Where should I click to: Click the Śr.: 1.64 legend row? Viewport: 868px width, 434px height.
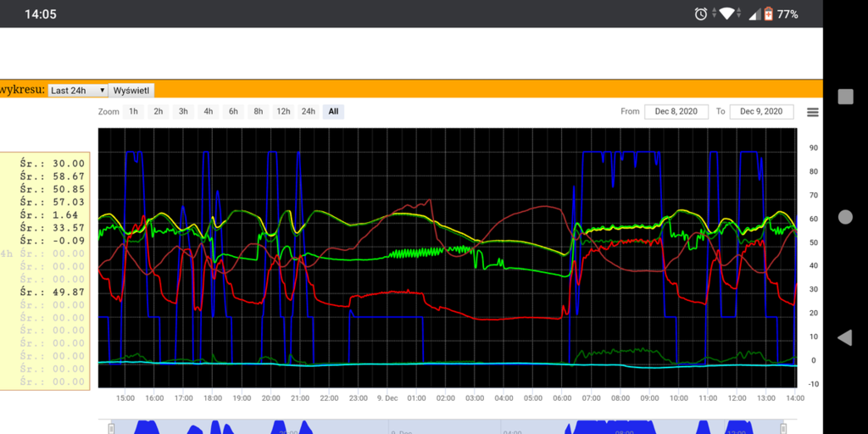pyautogui.click(x=49, y=215)
